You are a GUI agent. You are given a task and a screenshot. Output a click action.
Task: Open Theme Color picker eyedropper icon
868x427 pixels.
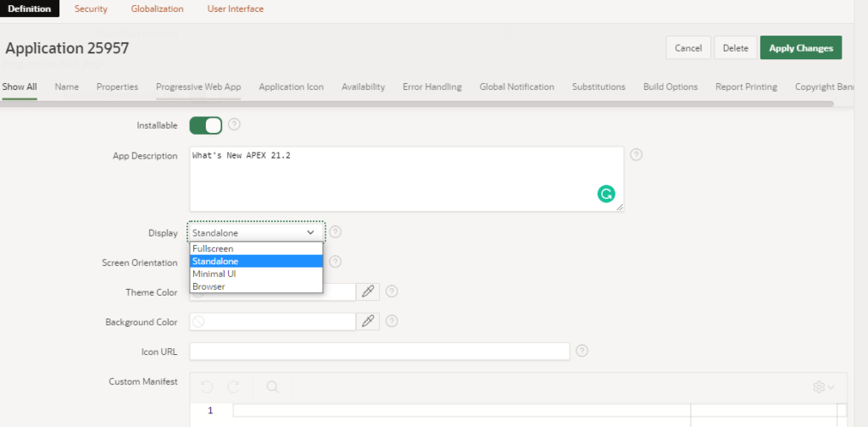[368, 291]
